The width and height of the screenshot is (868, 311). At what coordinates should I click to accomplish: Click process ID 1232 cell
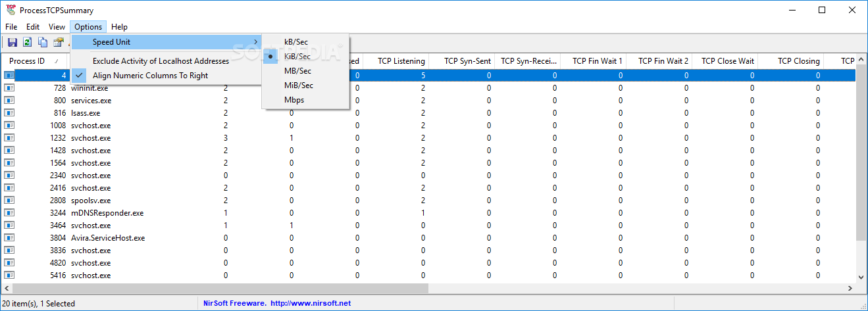(x=58, y=138)
